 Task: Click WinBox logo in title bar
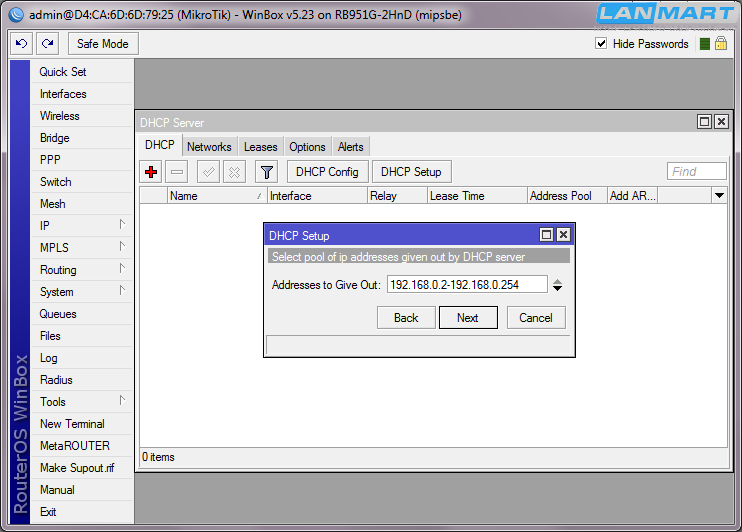point(17,15)
